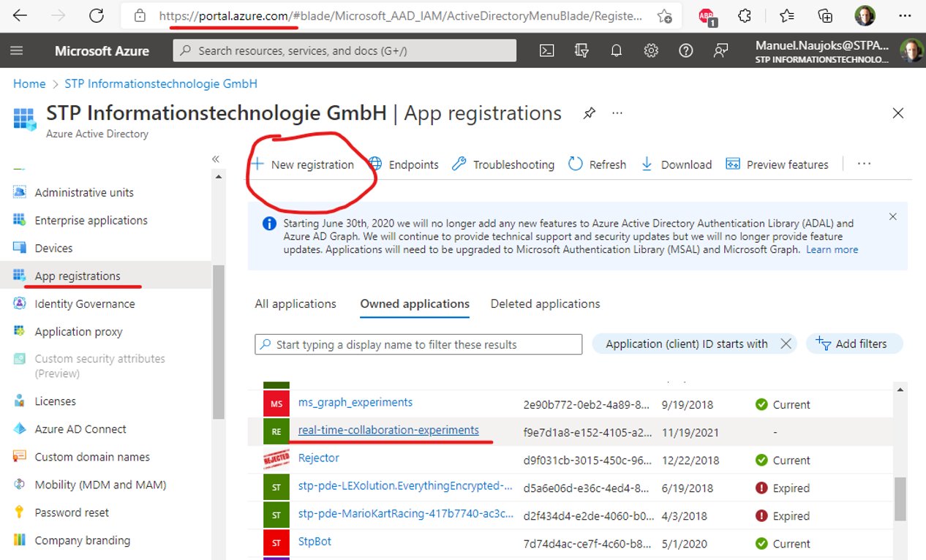Open Add filters option

(854, 344)
